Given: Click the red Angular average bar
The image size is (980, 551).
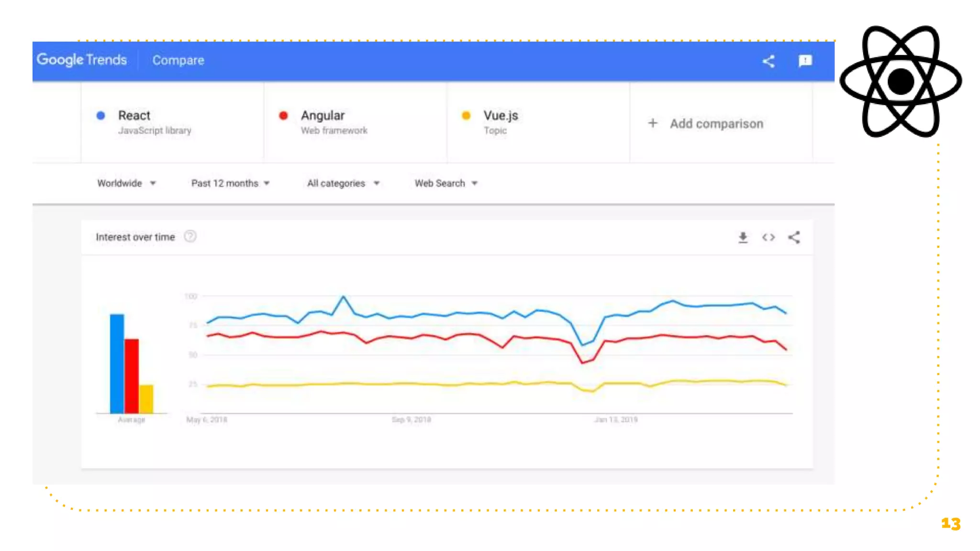Looking at the screenshot, I should [132, 375].
